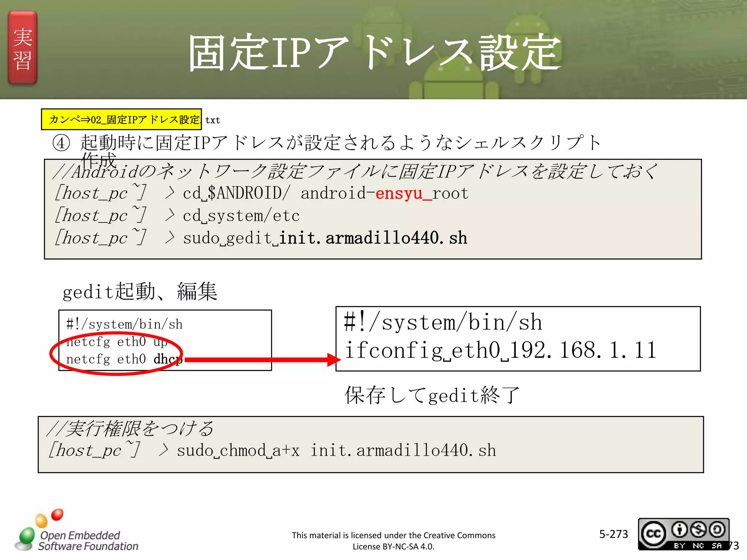747x560 pixels.
Task: Click the Open Embedded Software Foundation logo
Action: [76, 531]
